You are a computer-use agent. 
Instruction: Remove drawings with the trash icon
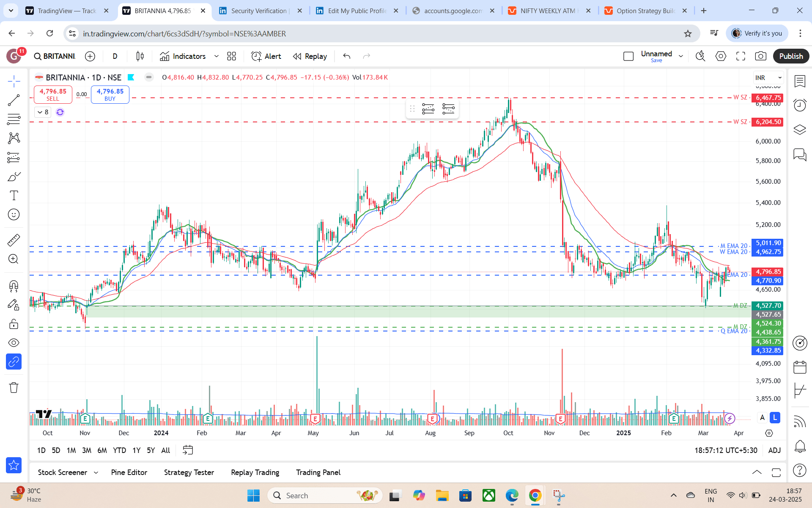[14, 387]
